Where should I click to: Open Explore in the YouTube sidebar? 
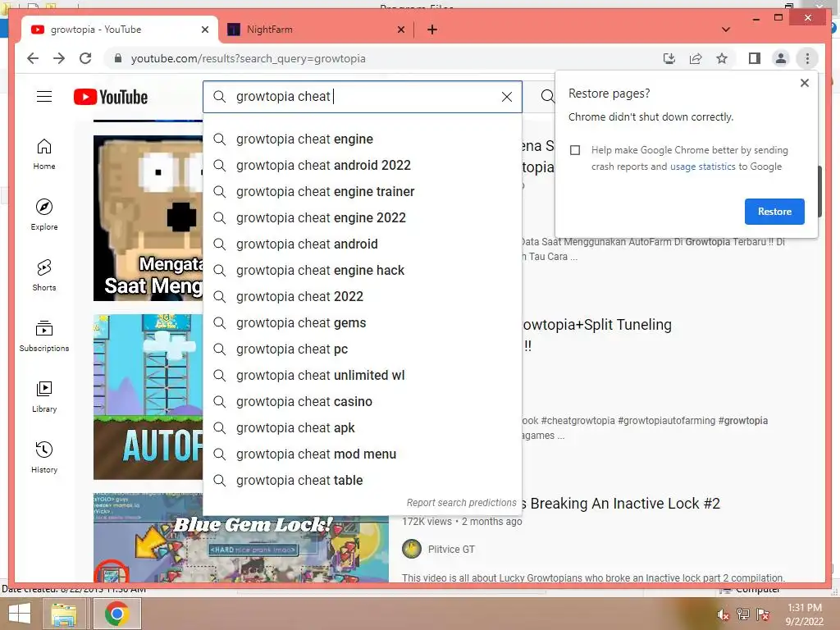44,214
